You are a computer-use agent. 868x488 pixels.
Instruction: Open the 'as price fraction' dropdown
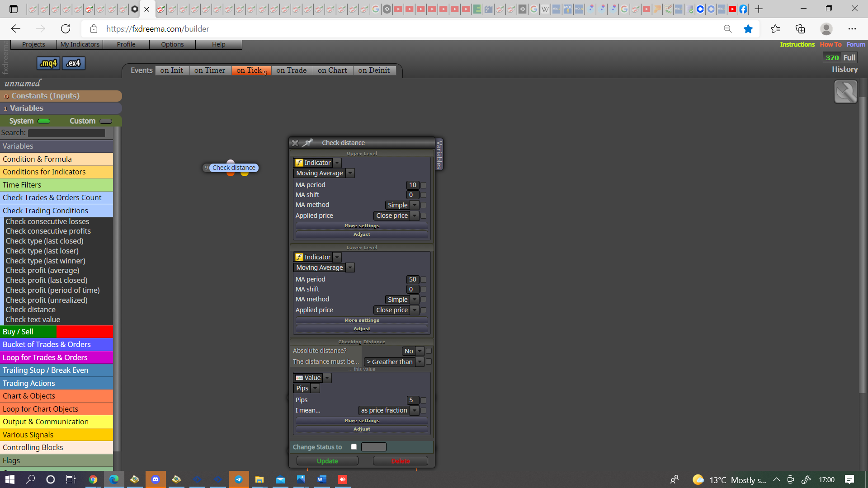pos(388,410)
